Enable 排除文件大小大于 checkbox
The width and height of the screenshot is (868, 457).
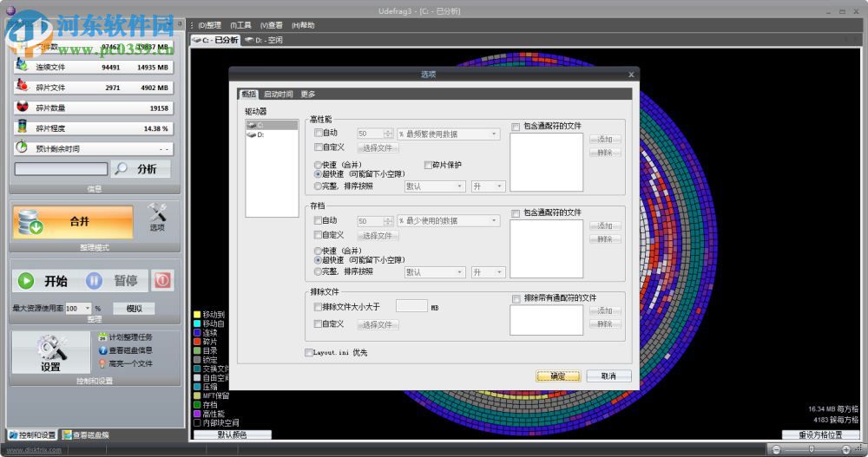pyautogui.click(x=318, y=306)
